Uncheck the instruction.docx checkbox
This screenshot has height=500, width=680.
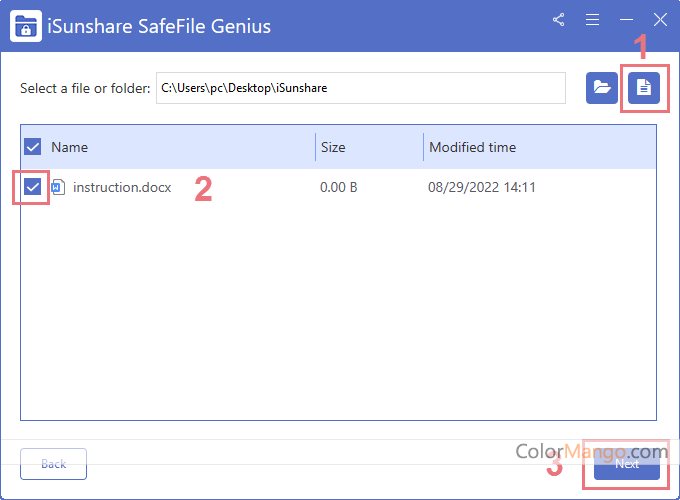(x=33, y=187)
